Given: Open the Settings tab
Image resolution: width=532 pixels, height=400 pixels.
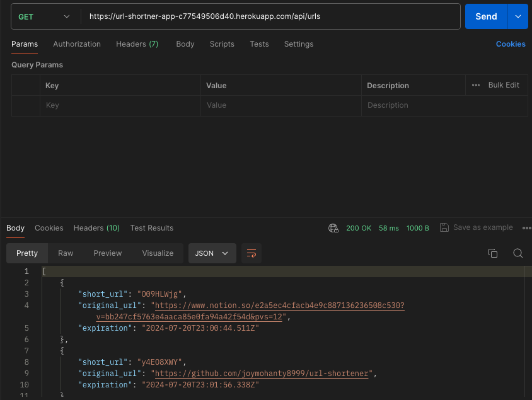Looking at the screenshot, I should coord(299,44).
